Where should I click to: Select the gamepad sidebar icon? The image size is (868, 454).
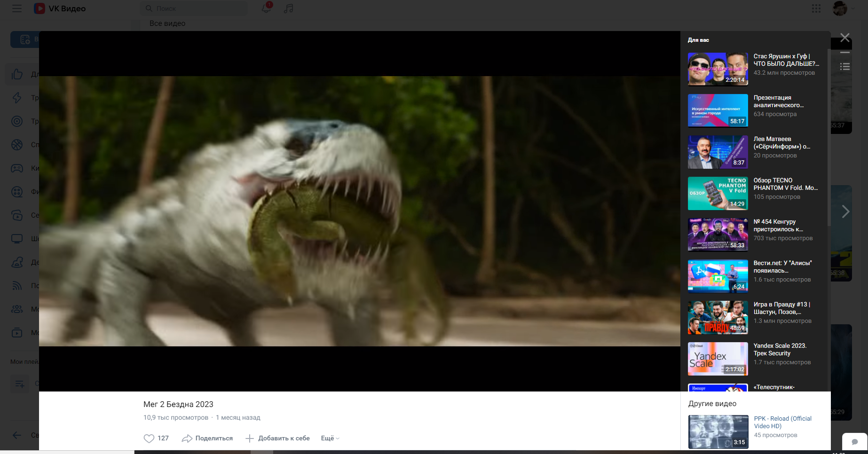(17, 168)
